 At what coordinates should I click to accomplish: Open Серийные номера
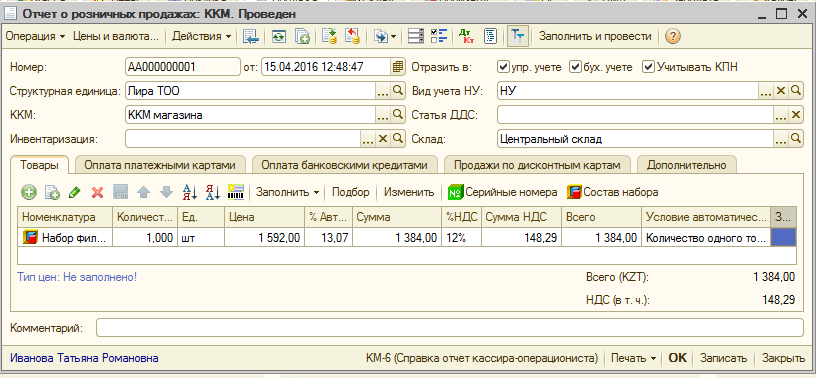503,192
